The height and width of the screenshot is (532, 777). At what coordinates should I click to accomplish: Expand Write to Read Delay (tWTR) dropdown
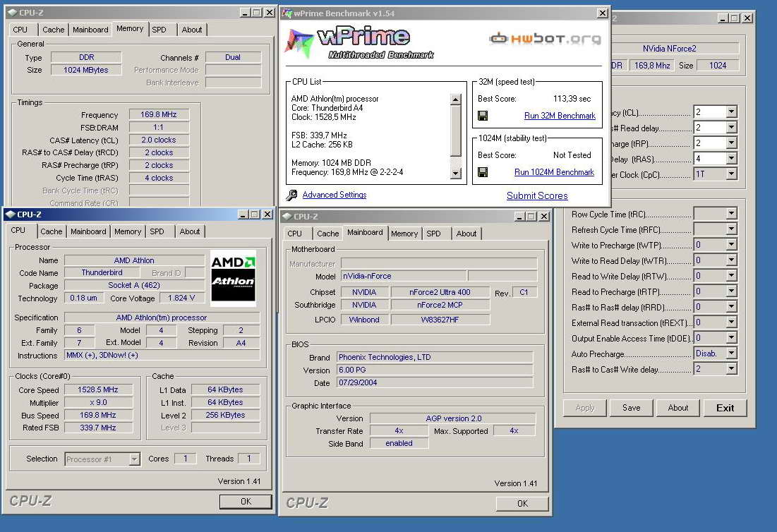[731, 260]
